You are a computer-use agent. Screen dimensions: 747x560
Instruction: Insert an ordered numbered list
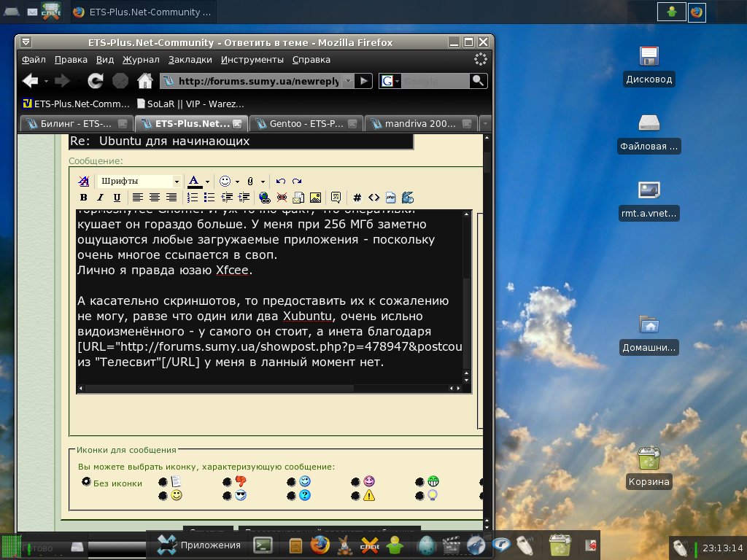[193, 198]
